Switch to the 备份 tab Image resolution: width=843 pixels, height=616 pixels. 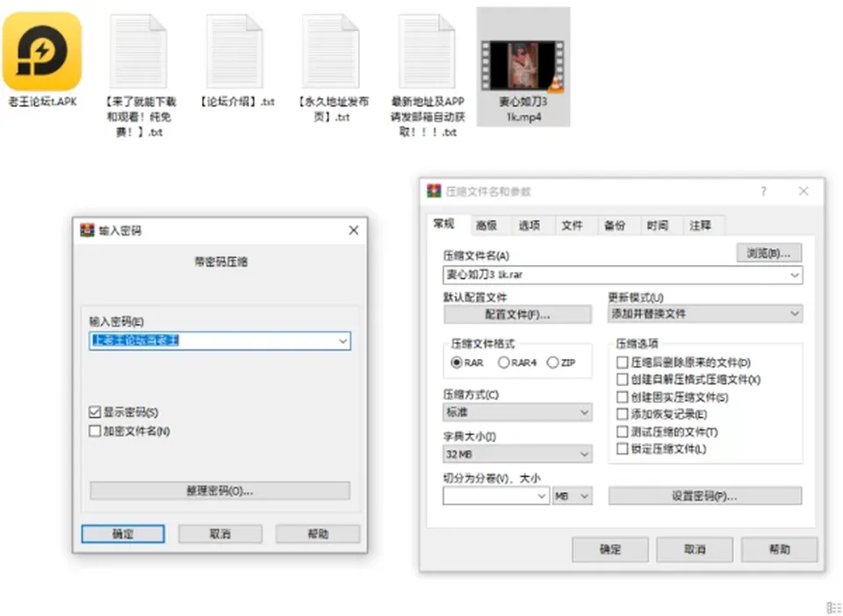pos(615,226)
